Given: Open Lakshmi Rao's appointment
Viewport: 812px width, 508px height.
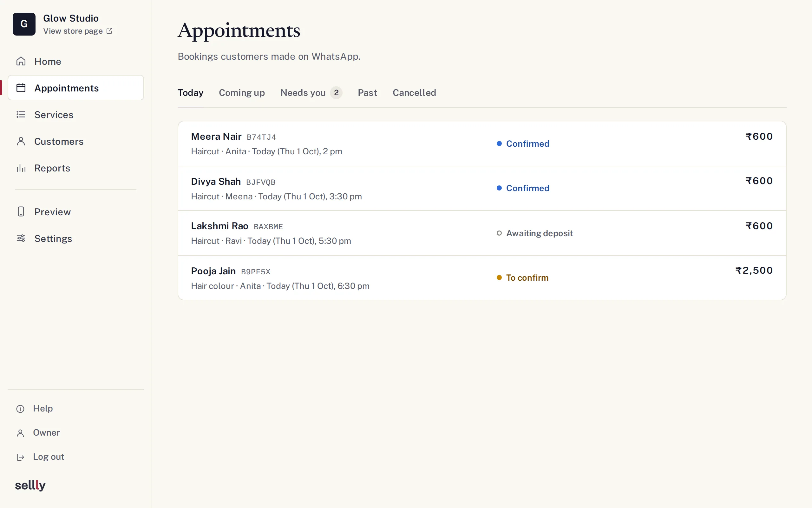Looking at the screenshot, I should 482,233.
